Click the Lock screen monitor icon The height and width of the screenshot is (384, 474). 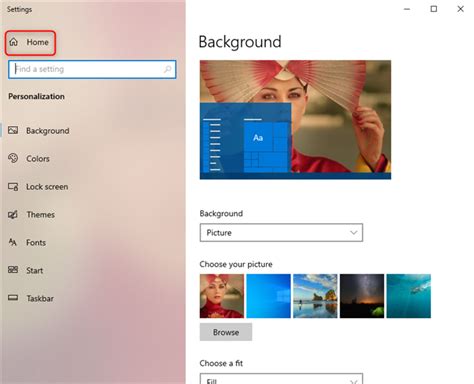click(x=13, y=187)
